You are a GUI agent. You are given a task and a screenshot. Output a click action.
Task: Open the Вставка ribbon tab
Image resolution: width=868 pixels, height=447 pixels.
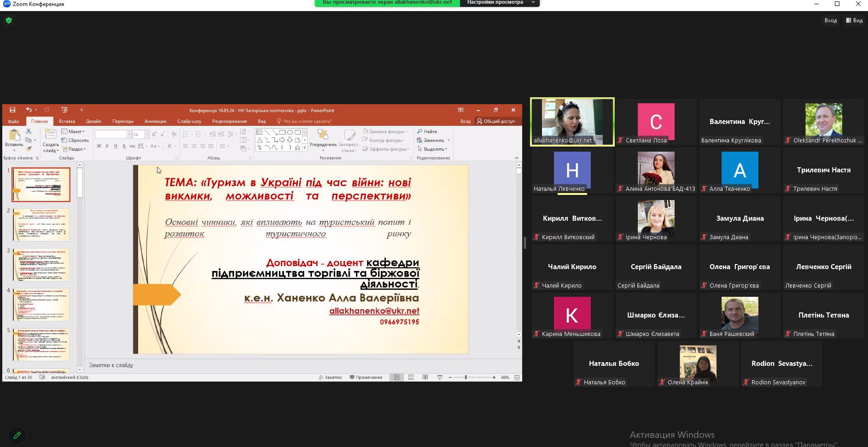[67, 121]
